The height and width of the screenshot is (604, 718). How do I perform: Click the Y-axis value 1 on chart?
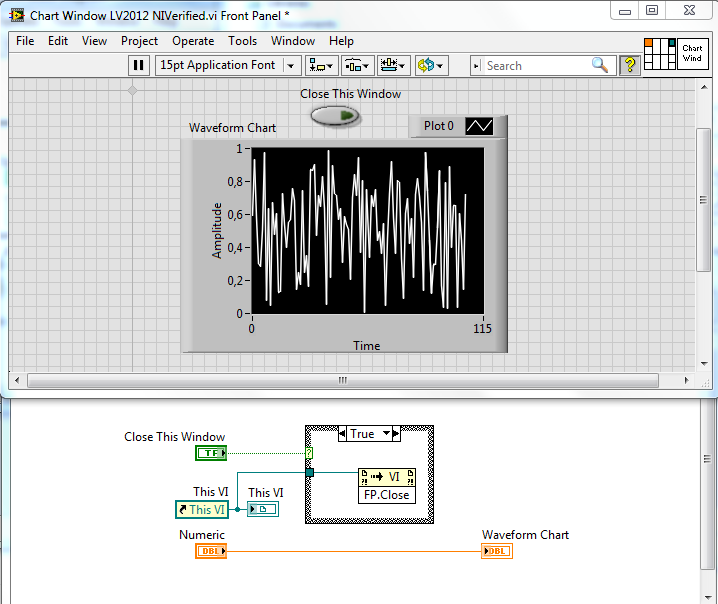pyautogui.click(x=239, y=148)
